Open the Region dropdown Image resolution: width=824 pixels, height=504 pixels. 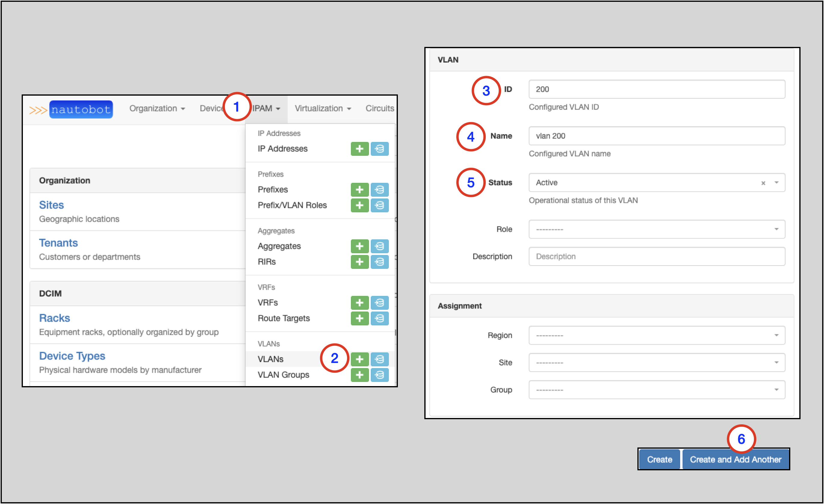656,335
